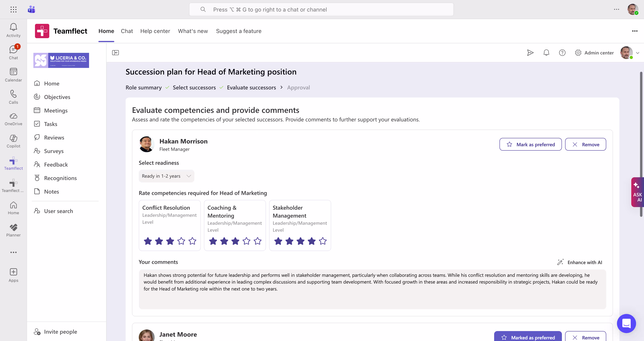Click the Teams profile avatar top right
644x341 pixels.
coord(632,10)
